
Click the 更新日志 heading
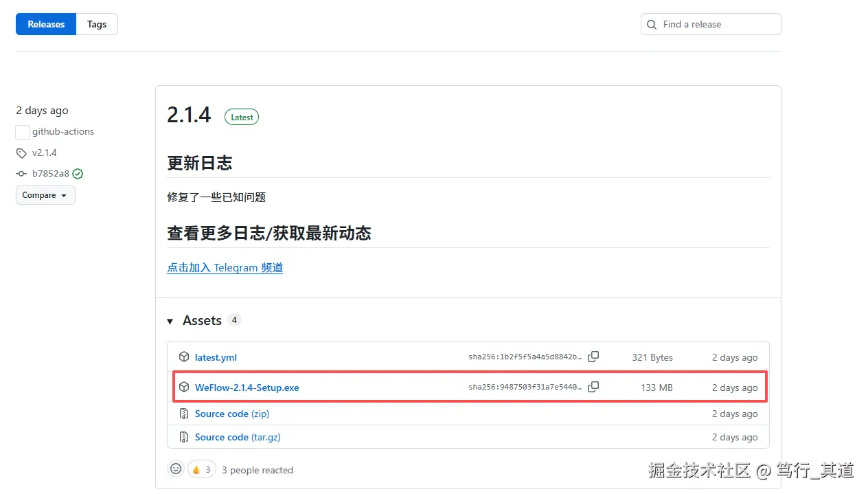[x=200, y=163]
